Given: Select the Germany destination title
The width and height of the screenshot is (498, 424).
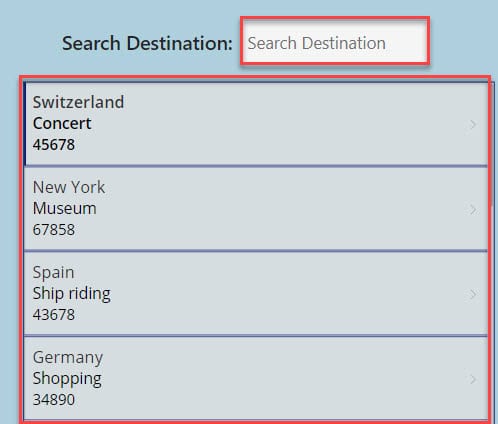Looking at the screenshot, I should pos(68,358).
